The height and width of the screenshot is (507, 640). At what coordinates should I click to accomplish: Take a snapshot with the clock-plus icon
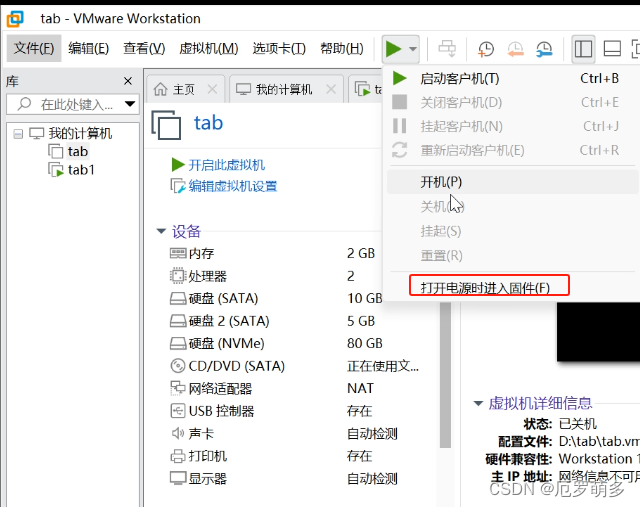[x=486, y=49]
